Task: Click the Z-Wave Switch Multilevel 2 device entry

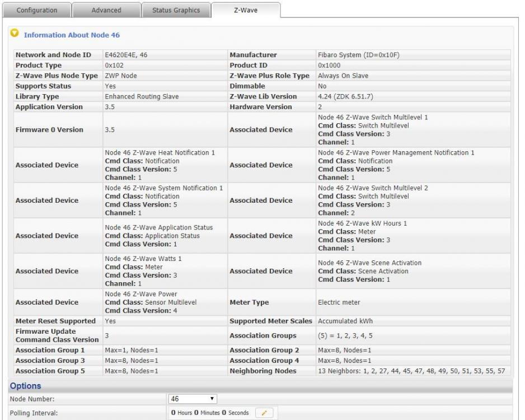Action: tap(373, 188)
